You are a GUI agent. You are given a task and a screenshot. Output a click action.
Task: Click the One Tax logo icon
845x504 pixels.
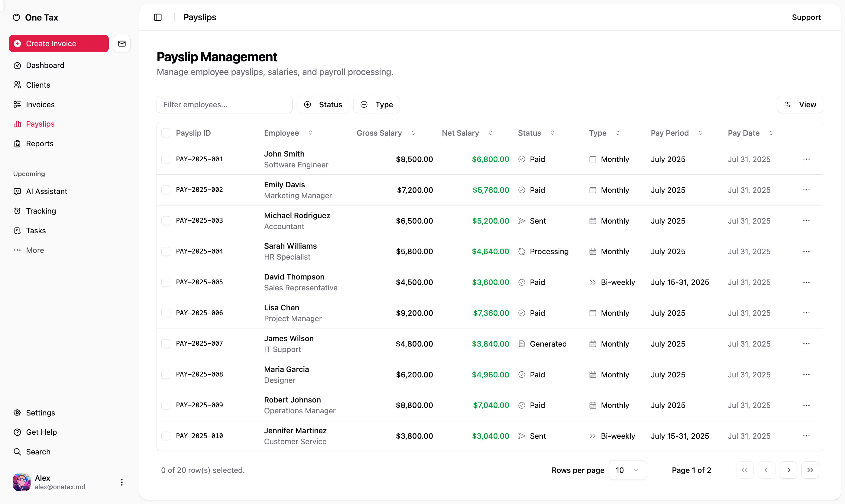16,17
